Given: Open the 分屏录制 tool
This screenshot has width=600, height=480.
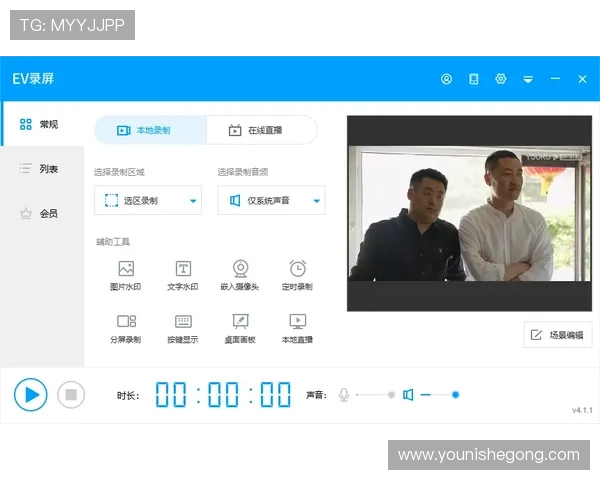Looking at the screenshot, I should click(126, 329).
